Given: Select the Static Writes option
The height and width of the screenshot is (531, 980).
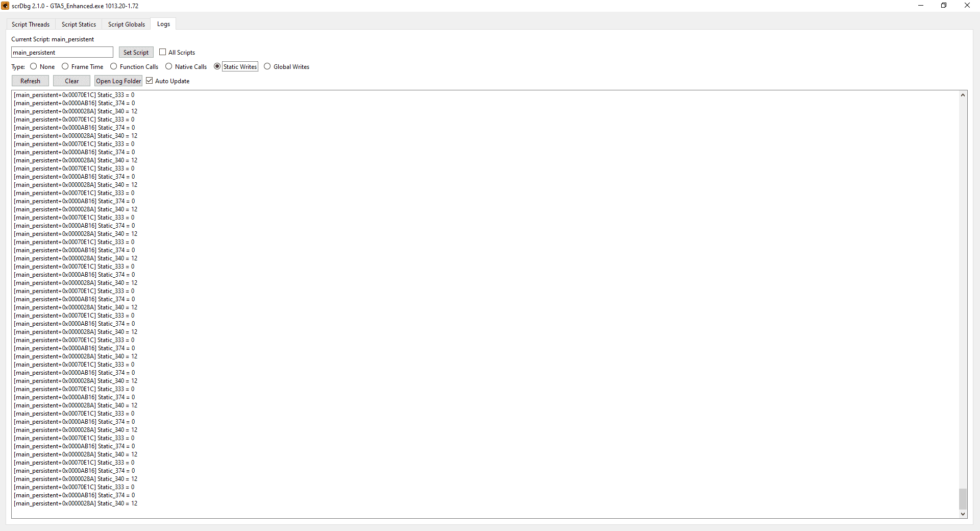Looking at the screenshot, I should [x=217, y=66].
